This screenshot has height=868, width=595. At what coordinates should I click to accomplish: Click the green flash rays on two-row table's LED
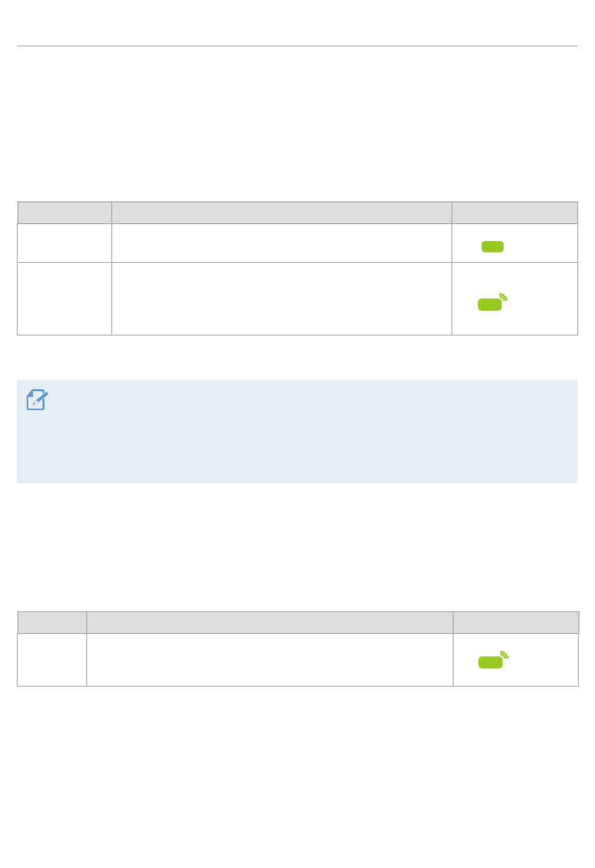click(x=504, y=655)
